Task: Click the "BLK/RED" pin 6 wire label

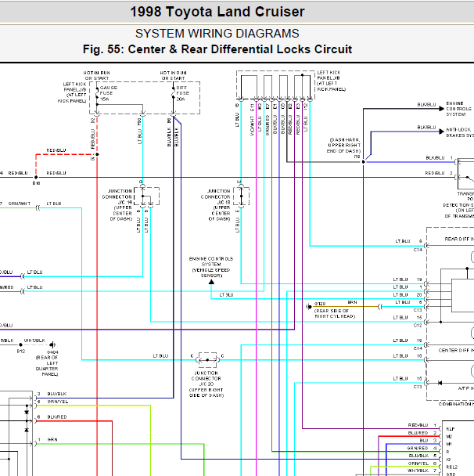Action: point(57,417)
